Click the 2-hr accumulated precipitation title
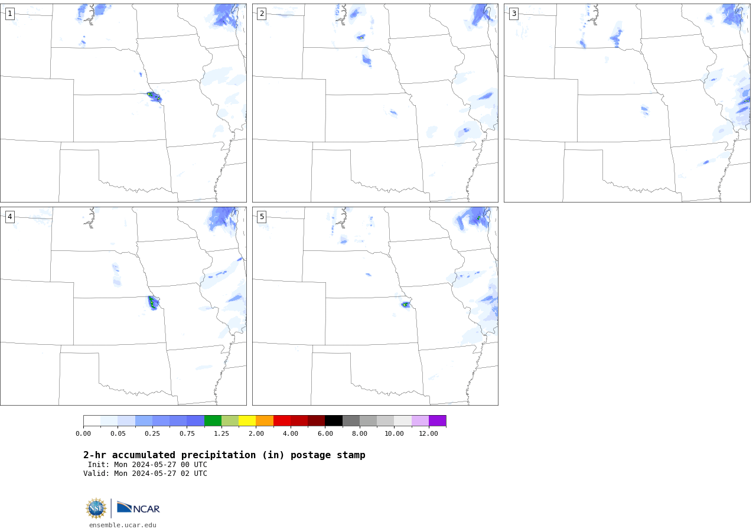The image size is (756, 532). pos(224,455)
